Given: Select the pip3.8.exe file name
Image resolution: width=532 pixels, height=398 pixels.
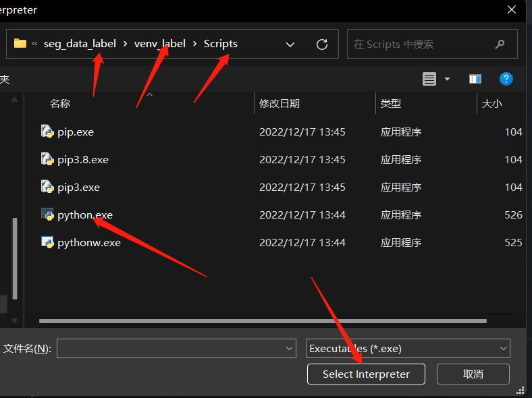Looking at the screenshot, I should click(x=83, y=160).
